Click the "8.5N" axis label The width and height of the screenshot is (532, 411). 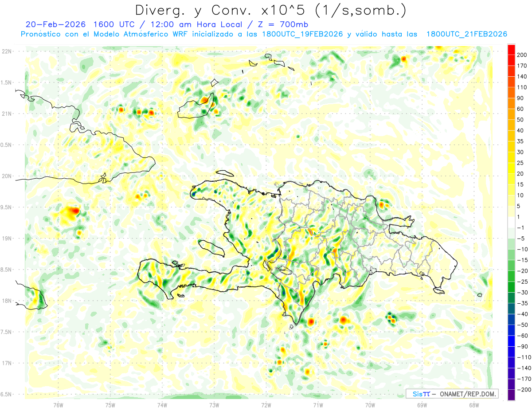7,270
